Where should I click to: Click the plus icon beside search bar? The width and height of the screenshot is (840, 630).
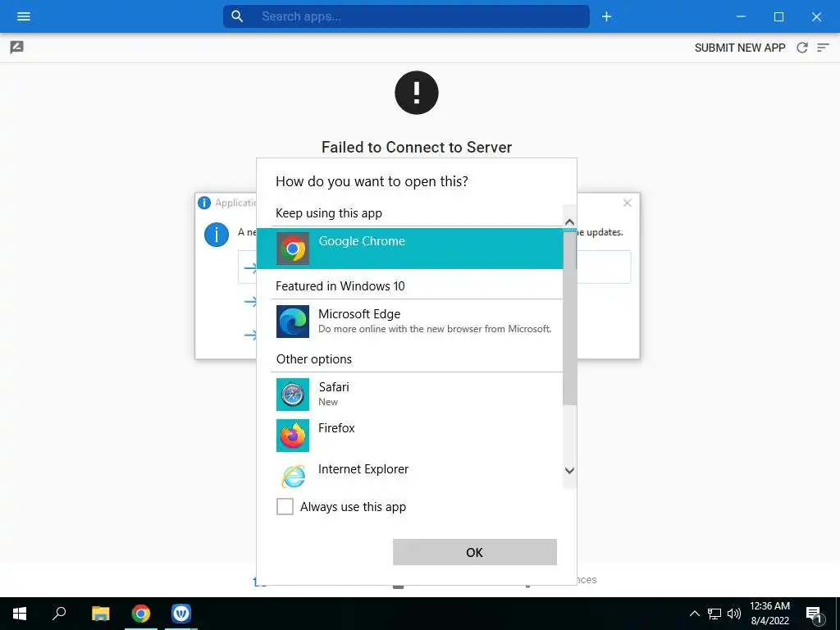606,16
